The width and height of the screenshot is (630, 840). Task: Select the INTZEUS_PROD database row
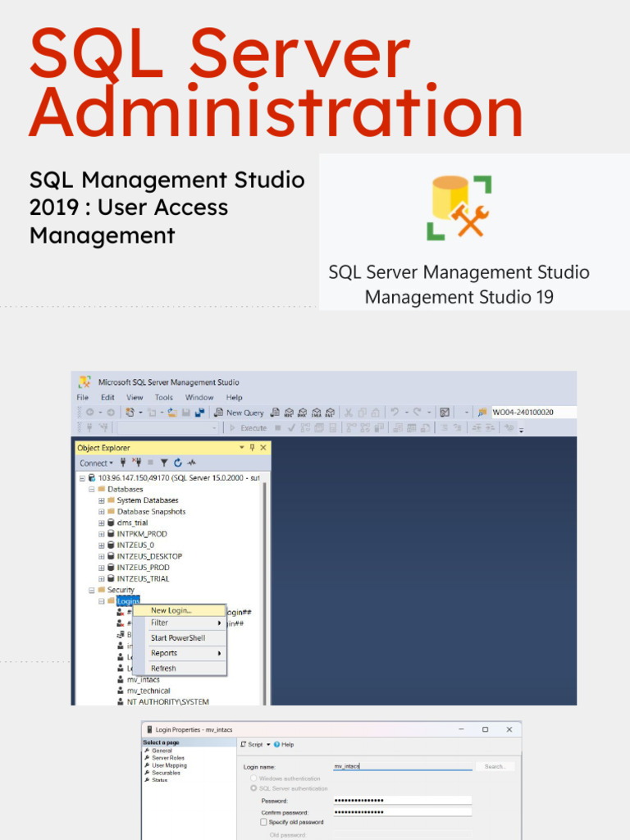coord(138,568)
